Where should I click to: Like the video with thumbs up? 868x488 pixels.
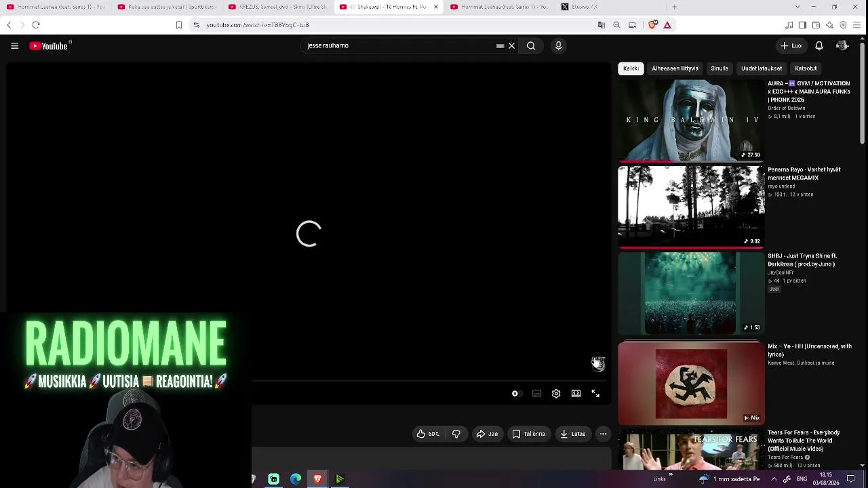(x=428, y=434)
